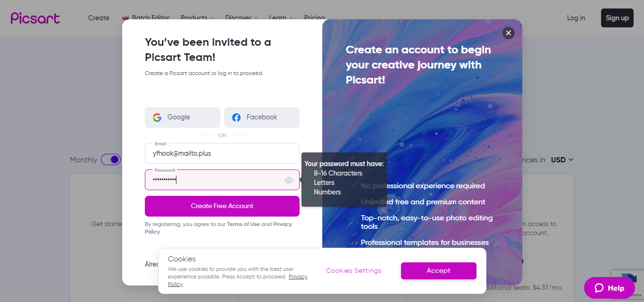Screen dimensions: 644x302
Task: Sign up using the Facebook button
Action: point(261,117)
